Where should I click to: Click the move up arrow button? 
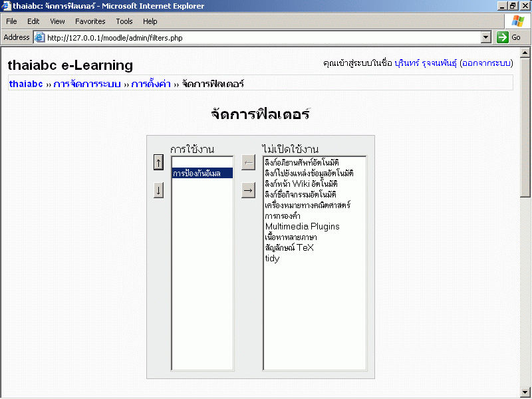pos(158,162)
